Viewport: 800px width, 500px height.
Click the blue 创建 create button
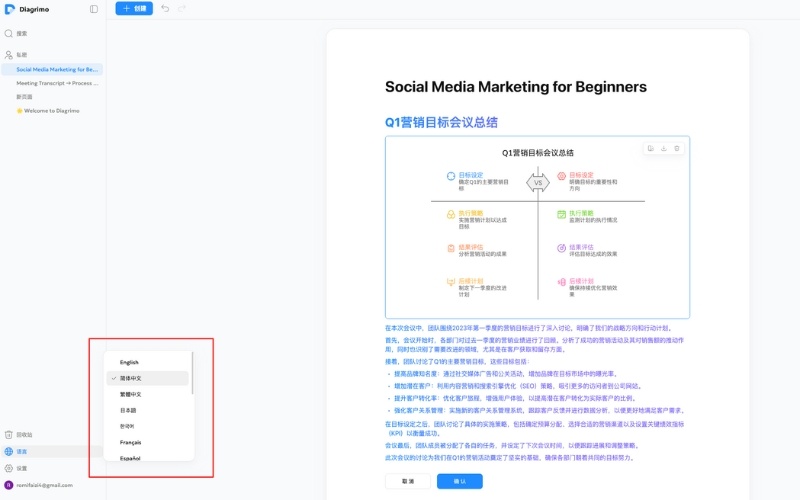tap(134, 8)
